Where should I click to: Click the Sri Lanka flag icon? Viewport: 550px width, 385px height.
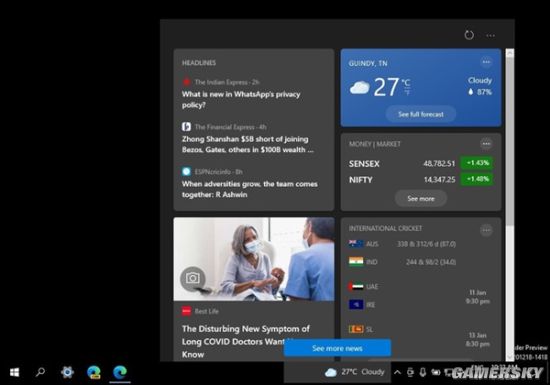coord(356,329)
